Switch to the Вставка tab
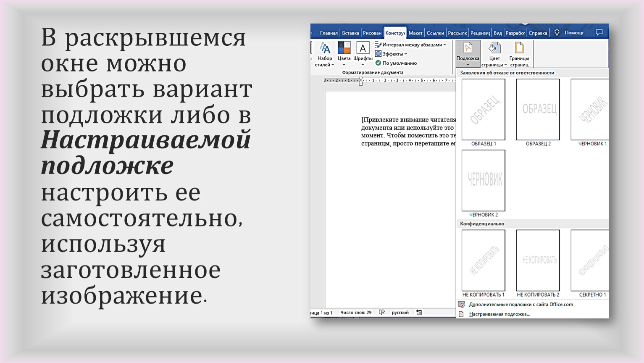Screen dimensions: 644x363 pyautogui.click(x=350, y=33)
